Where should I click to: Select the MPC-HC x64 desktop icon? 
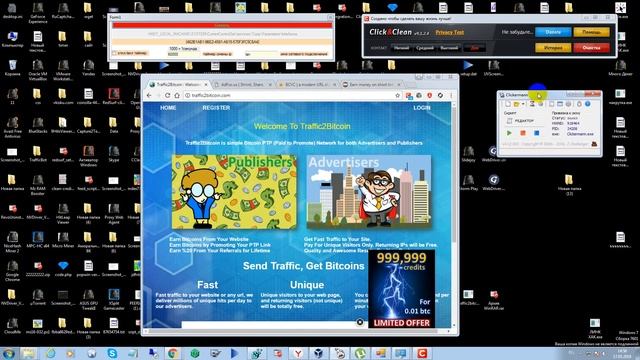pos(38,240)
